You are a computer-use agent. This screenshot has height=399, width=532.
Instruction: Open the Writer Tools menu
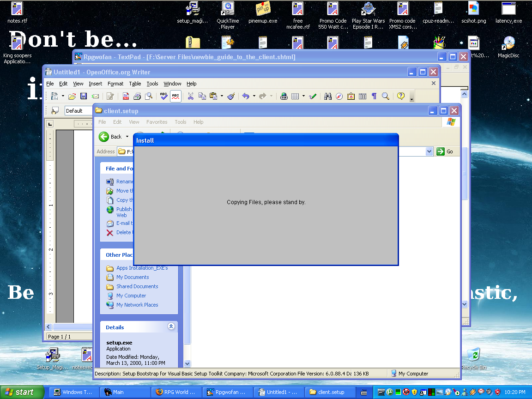click(152, 84)
